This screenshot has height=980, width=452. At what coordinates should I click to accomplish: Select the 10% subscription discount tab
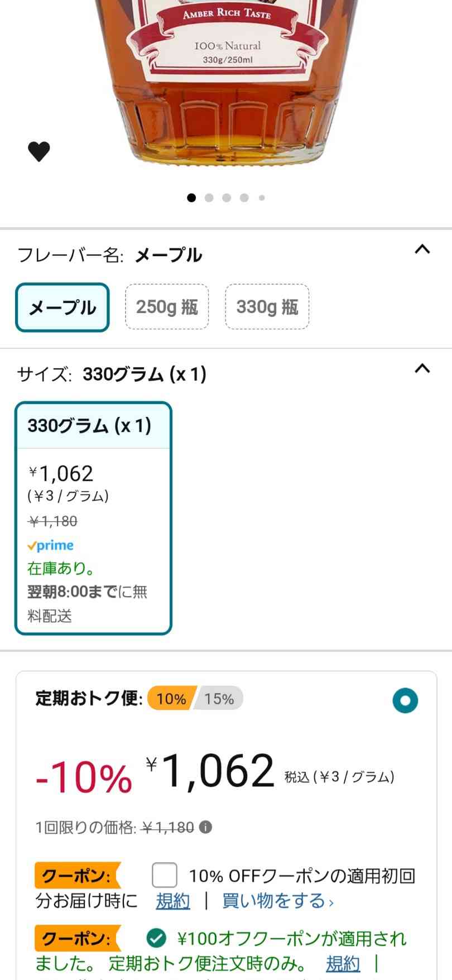tap(171, 698)
